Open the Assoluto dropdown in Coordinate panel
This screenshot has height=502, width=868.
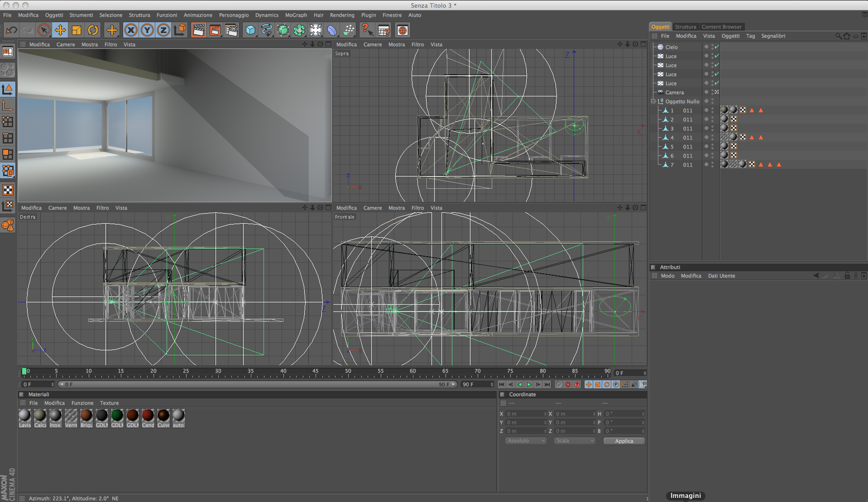click(526, 441)
